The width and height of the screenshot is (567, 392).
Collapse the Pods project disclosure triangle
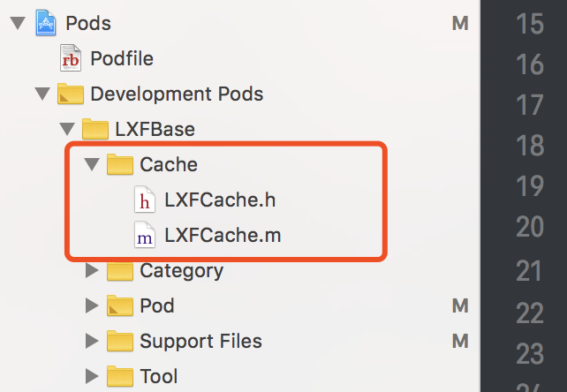point(18,23)
